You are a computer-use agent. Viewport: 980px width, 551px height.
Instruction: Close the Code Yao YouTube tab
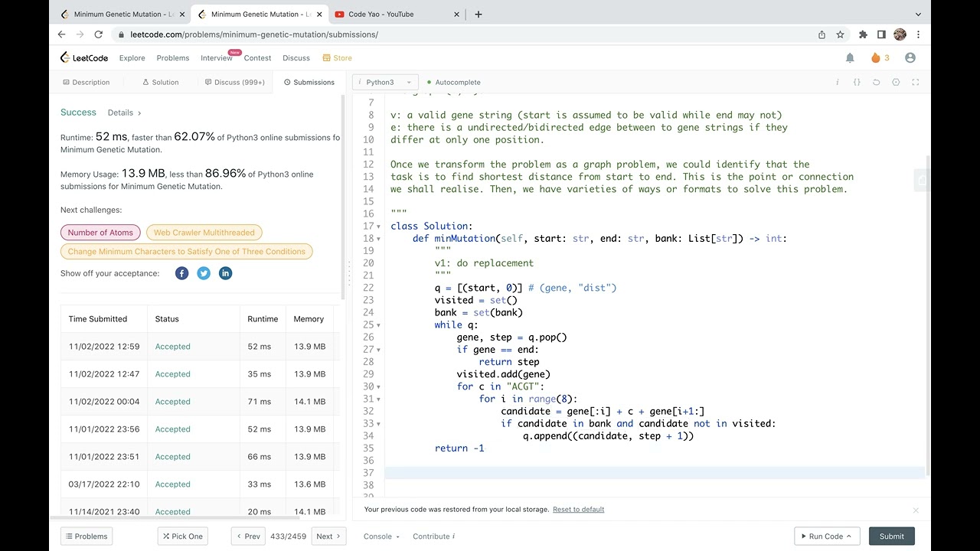click(457, 14)
